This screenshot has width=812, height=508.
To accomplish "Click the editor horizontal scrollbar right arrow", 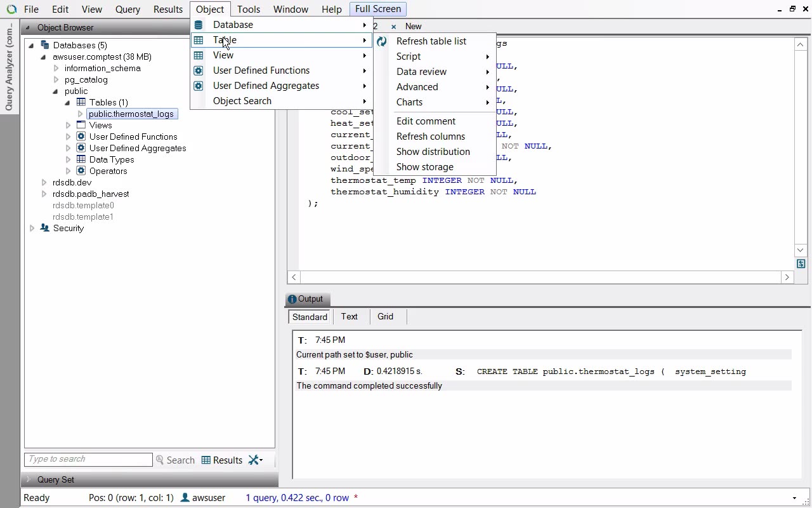I will point(787,277).
